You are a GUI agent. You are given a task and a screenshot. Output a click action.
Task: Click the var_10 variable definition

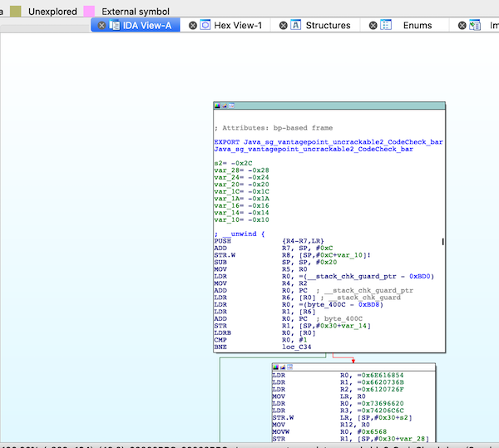click(x=241, y=219)
